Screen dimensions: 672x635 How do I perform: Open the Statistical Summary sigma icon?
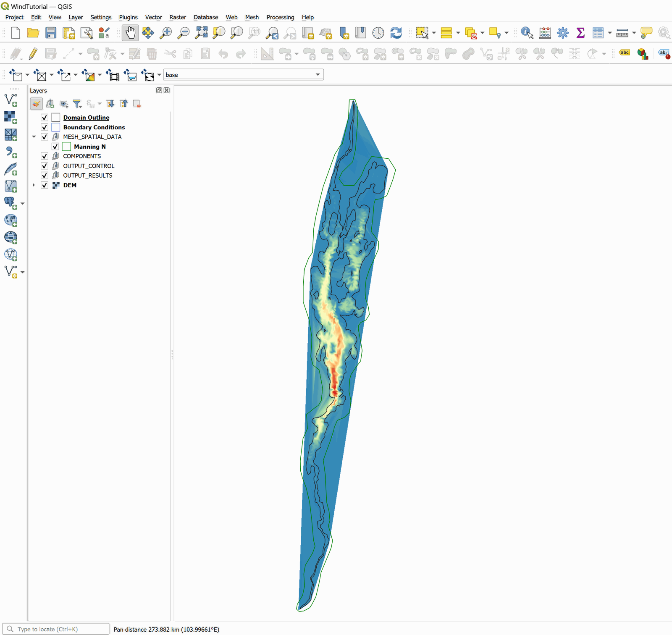580,33
